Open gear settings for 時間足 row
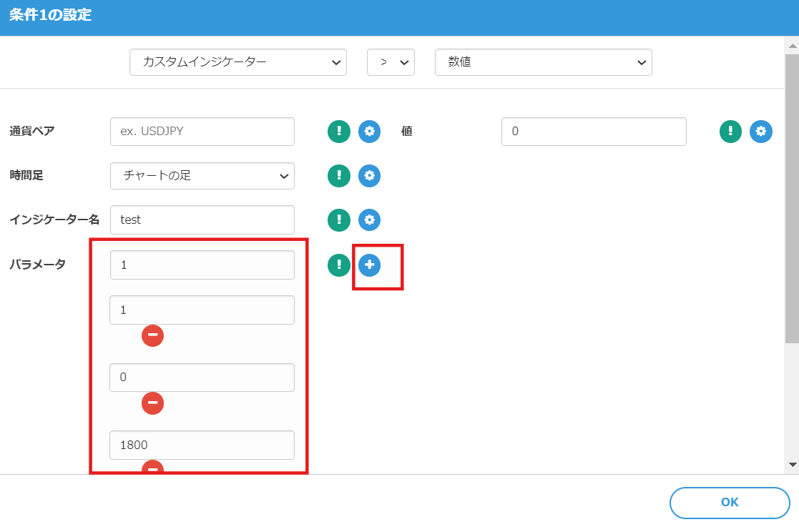This screenshot has height=532, width=799. click(369, 176)
